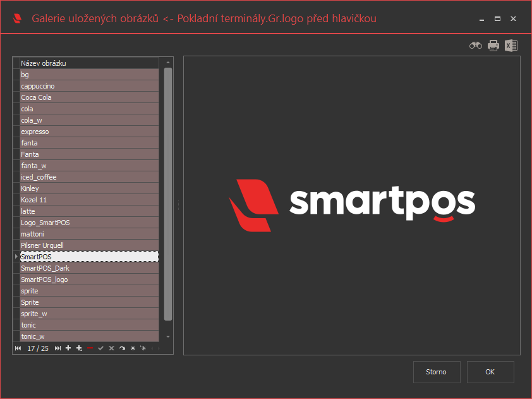This screenshot has height=399, width=532.
Task: Click the Storno button
Action: pyautogui.click(x=437, y=372)
